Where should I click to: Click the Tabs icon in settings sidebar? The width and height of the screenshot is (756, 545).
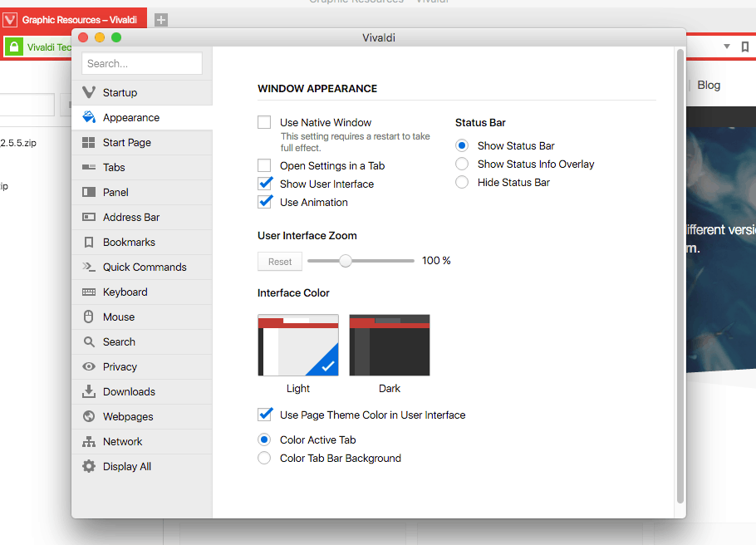pyautogui.click(x=89, y=167)
